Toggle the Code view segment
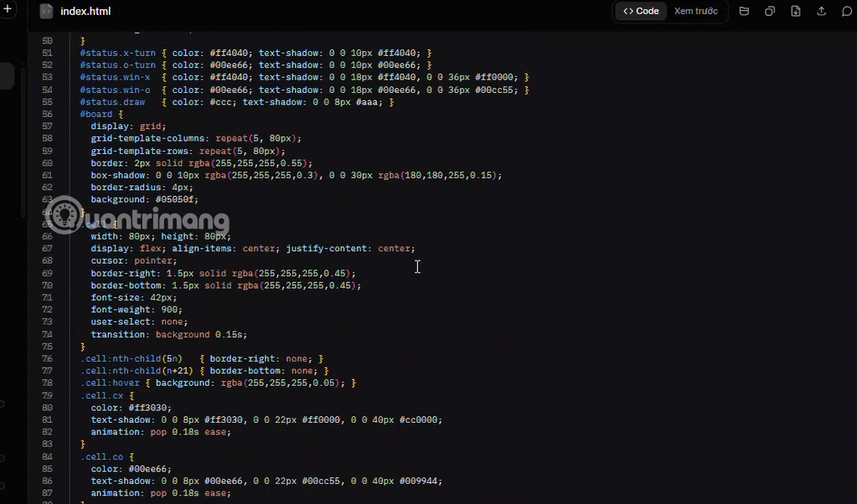 pos(640,11)
